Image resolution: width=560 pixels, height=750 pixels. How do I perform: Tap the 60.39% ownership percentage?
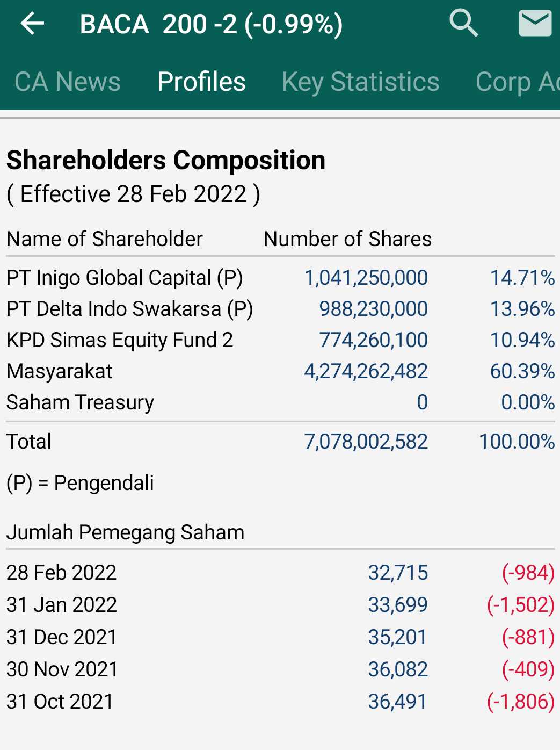click(522, 371)
